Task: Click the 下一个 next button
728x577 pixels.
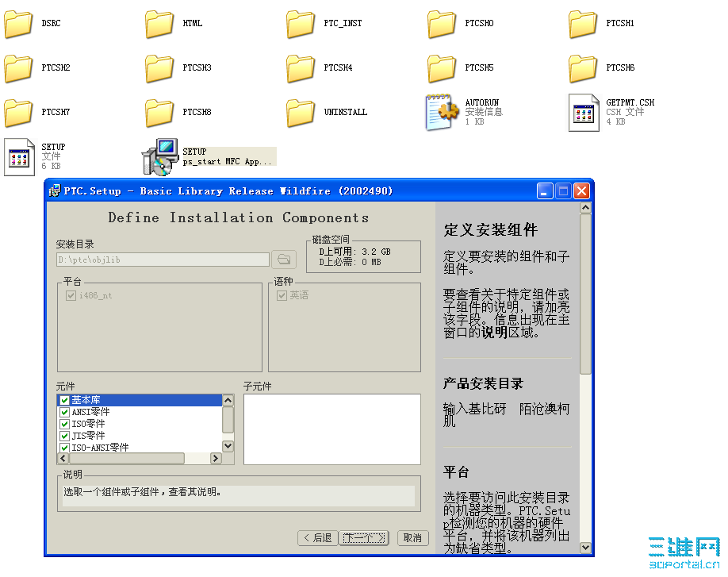Action: (x=363, y=538)
